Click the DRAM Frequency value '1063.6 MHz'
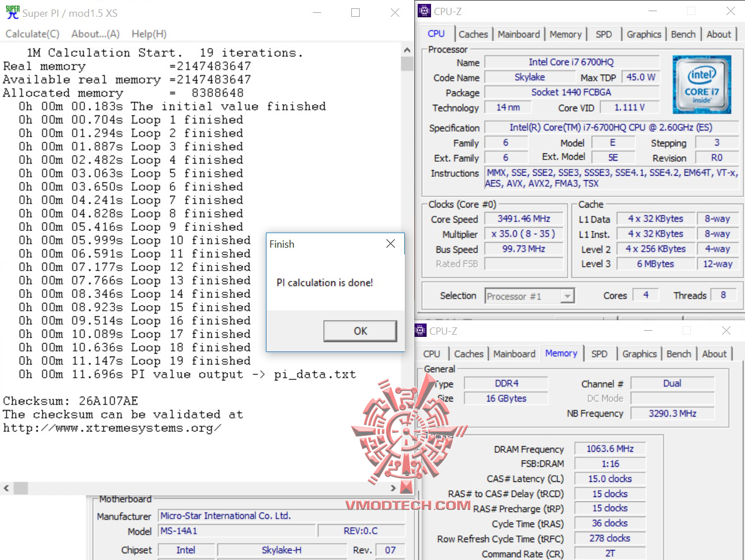This screenshot has height=560, width=745. (609, 448)
